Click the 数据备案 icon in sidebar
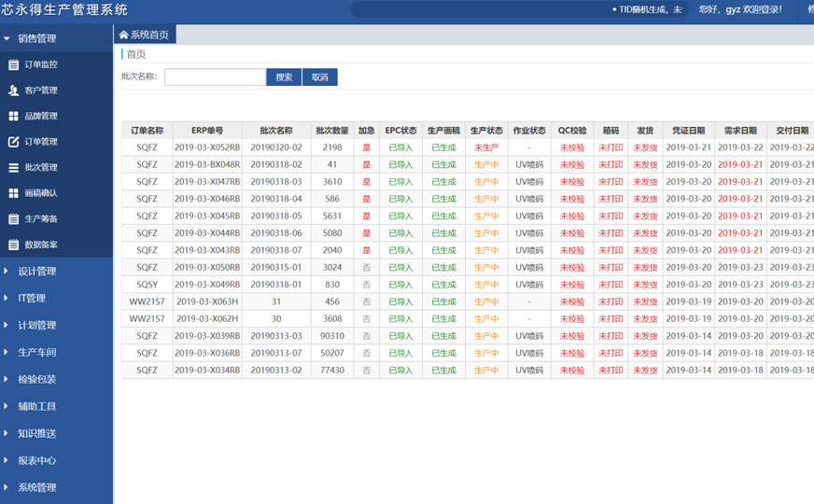The image size is (814, 504). (13, 245)
